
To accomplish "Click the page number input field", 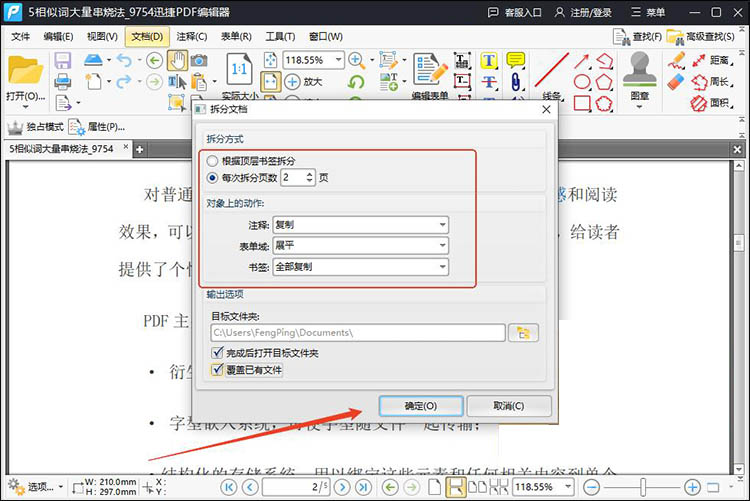I will [x=296, y=487].
